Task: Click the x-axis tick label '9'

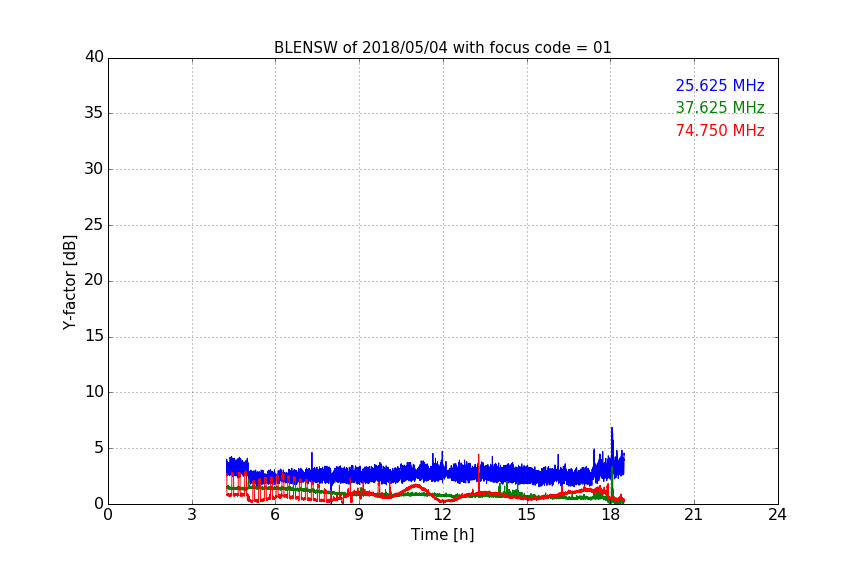Action: click(x=359, y=515)
